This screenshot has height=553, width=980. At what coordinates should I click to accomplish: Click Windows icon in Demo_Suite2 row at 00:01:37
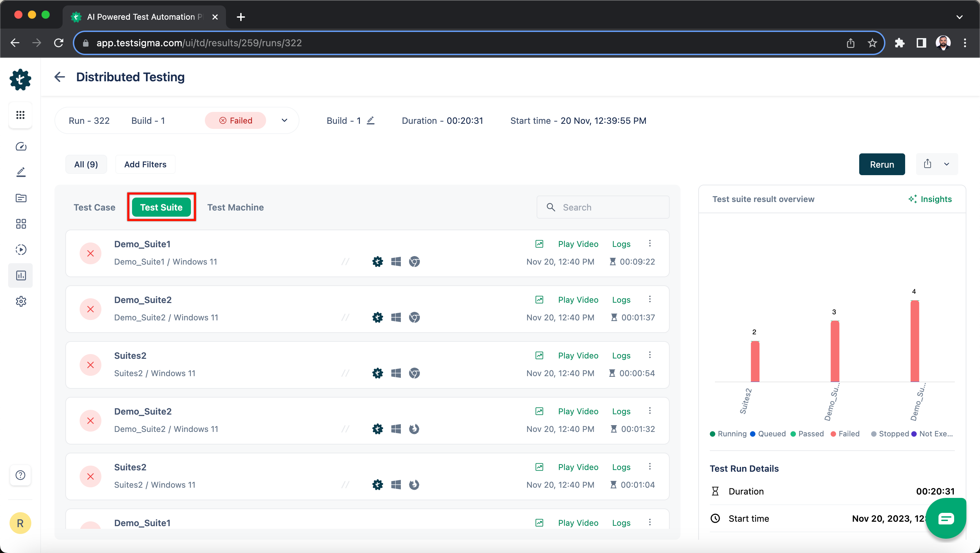[x=396, y=318]
